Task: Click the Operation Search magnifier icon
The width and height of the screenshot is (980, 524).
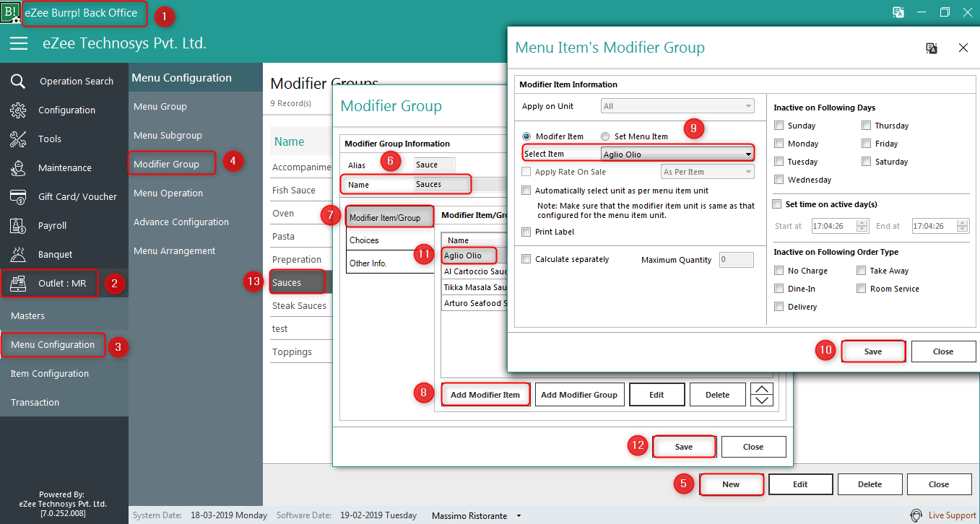Action: coord(18,81)
